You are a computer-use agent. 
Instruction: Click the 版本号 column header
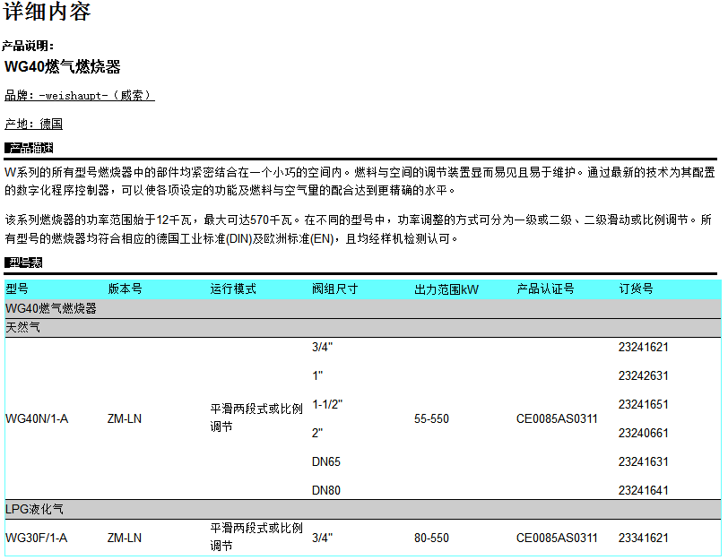(x=125, y=289)
